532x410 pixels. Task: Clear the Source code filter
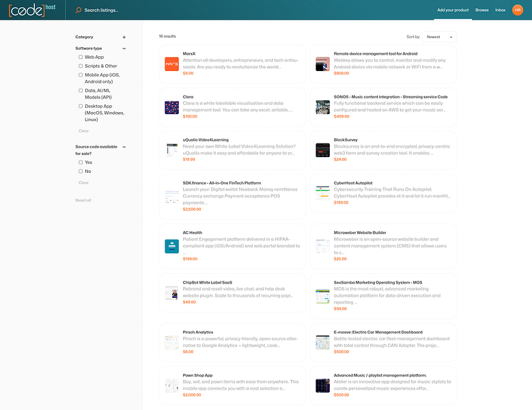[x=83, y=182]
